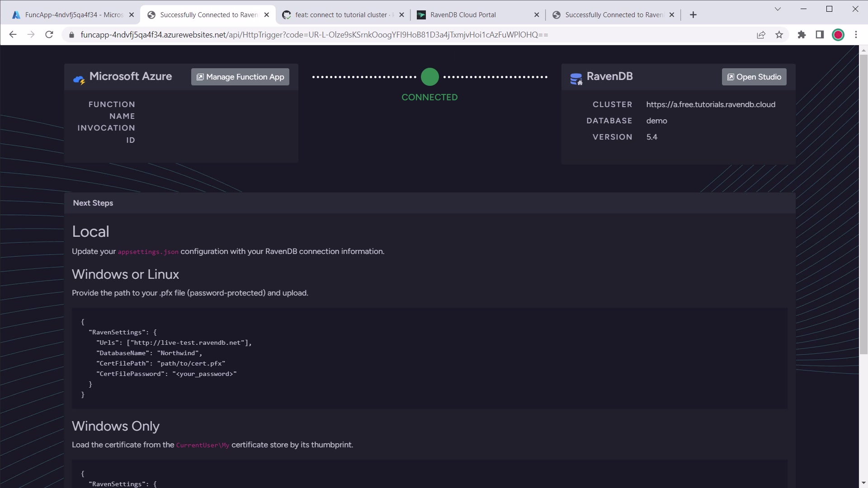Click the CertFilePassword line in snippet

click(166, 374)
